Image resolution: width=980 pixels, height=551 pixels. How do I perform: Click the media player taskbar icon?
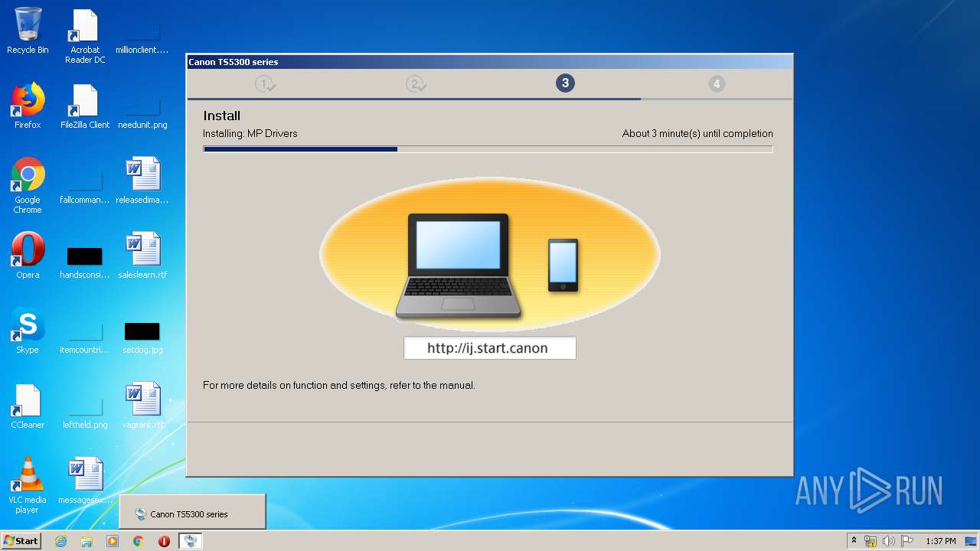tap(113, 541)
